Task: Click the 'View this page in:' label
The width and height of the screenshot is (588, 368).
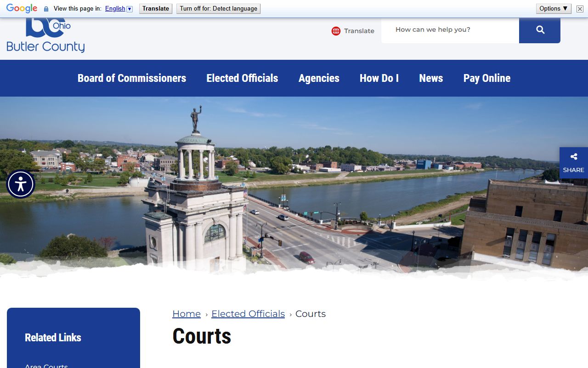Action: pyautogui.click(x=77, y=9)
